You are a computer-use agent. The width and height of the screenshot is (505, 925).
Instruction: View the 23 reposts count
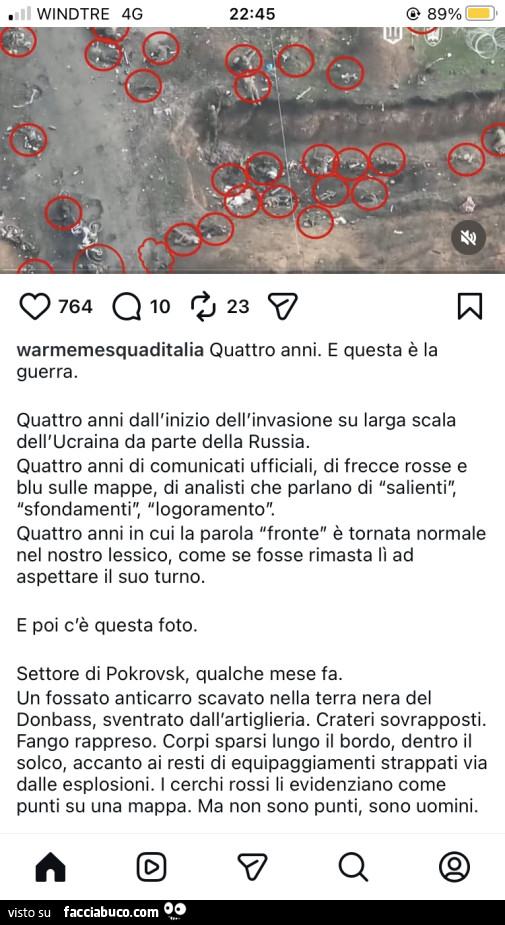pos(238,307)
